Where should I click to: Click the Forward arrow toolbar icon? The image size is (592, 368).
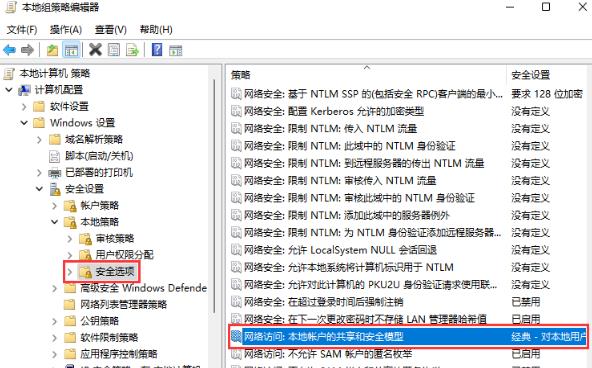(27, 50)
